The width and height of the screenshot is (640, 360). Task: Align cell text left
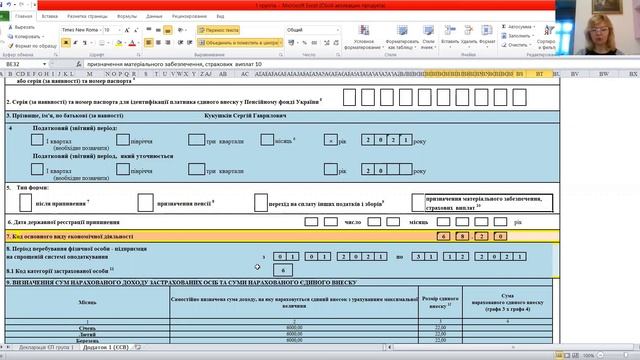(x=149, y=42)
